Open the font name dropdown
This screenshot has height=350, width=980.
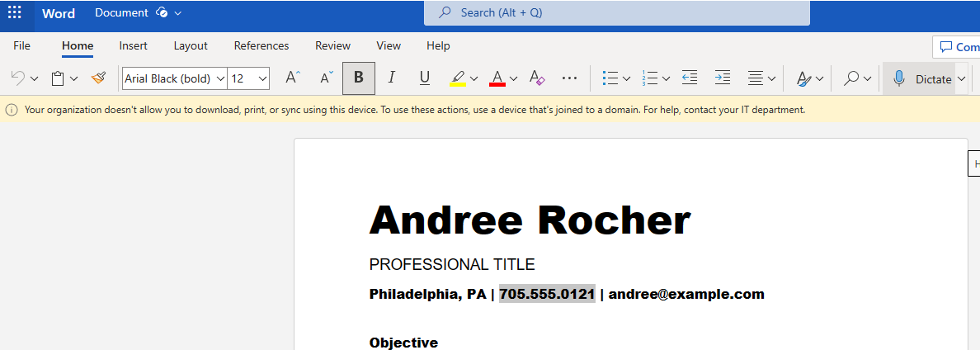click(x=220, y=78)
